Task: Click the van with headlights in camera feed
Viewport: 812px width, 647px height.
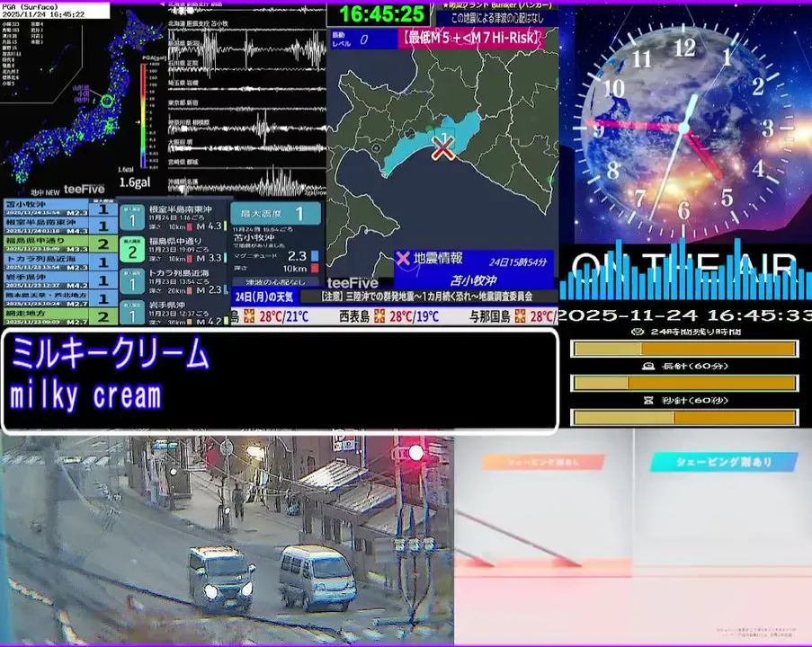Action: click(x=221, y=580)
